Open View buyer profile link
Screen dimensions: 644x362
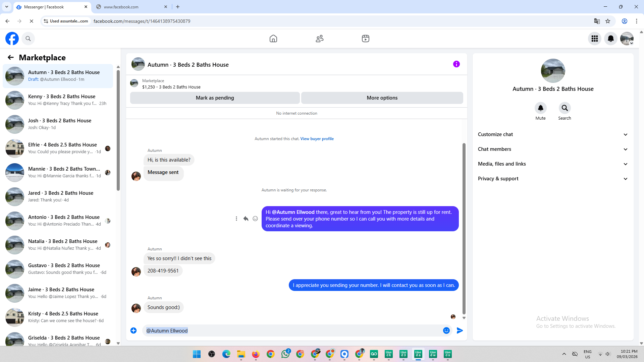point(317,139)
